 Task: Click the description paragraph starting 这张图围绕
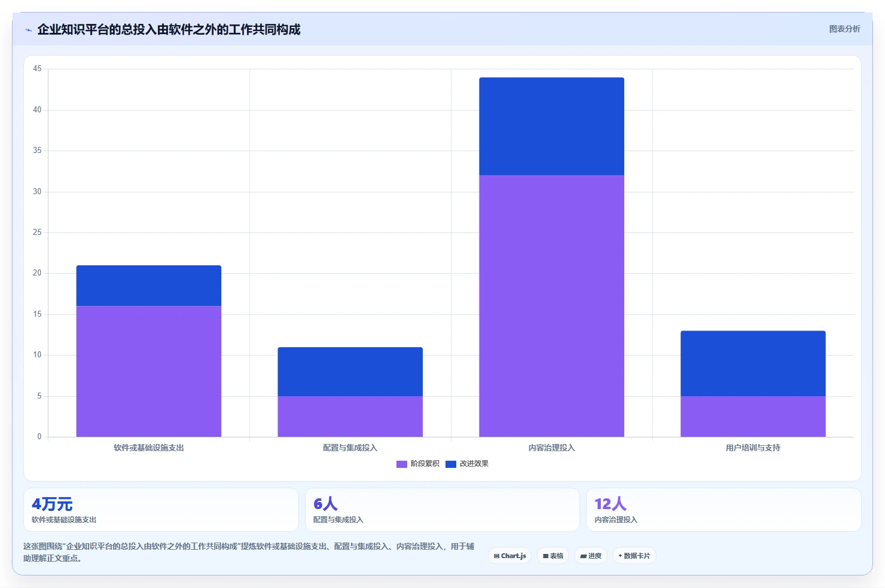pos(249,552)
